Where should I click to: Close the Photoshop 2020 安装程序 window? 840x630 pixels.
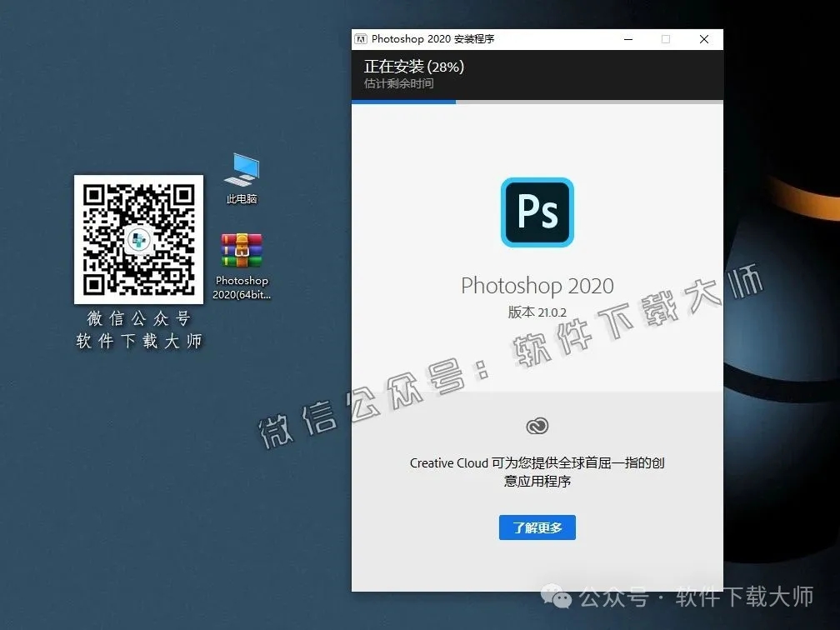pos(703,39)
